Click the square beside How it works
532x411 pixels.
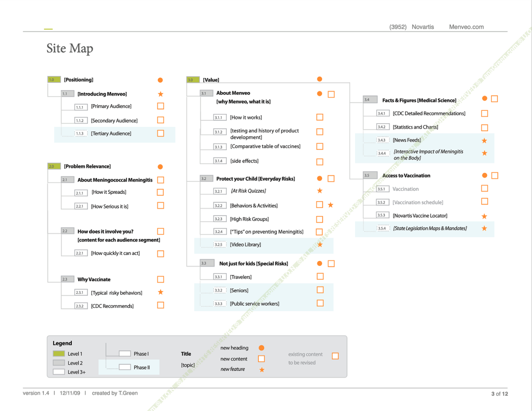click(x=320, y=117)
